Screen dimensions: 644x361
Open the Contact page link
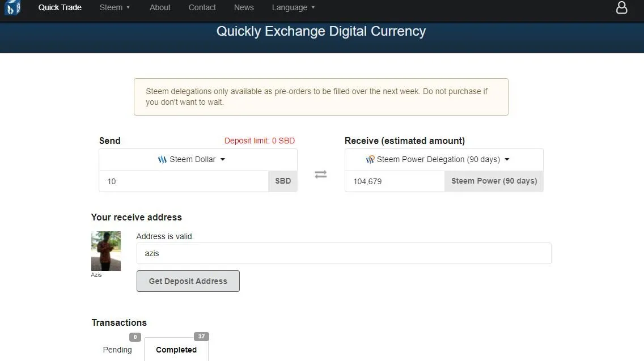coord(202,7)
